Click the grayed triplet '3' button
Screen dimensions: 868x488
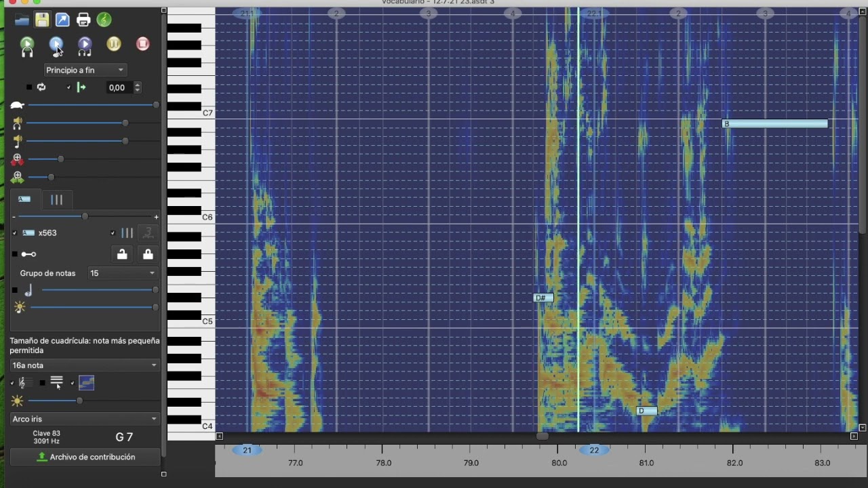pyautogui.click(x=148, y=233)
